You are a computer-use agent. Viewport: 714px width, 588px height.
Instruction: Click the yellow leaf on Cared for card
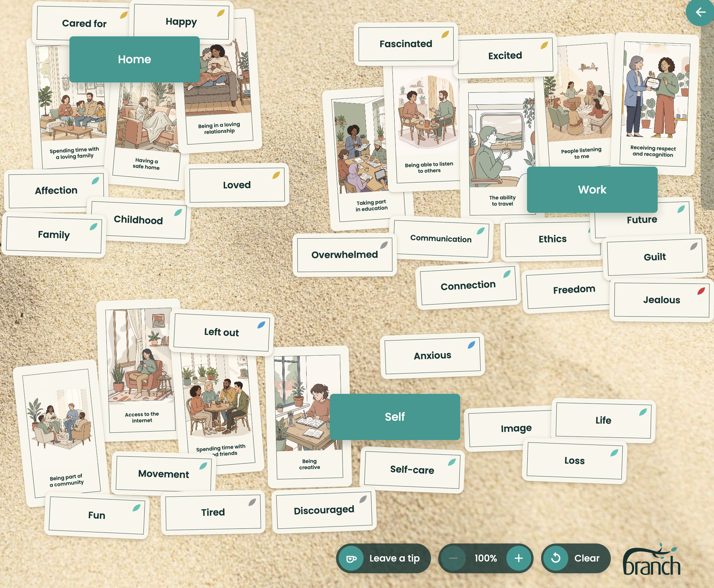pos(124,15)
